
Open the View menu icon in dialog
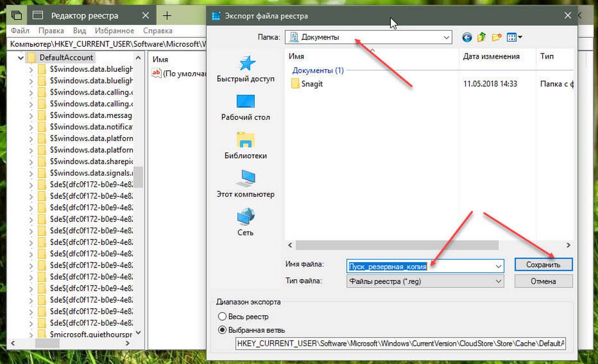511,37
